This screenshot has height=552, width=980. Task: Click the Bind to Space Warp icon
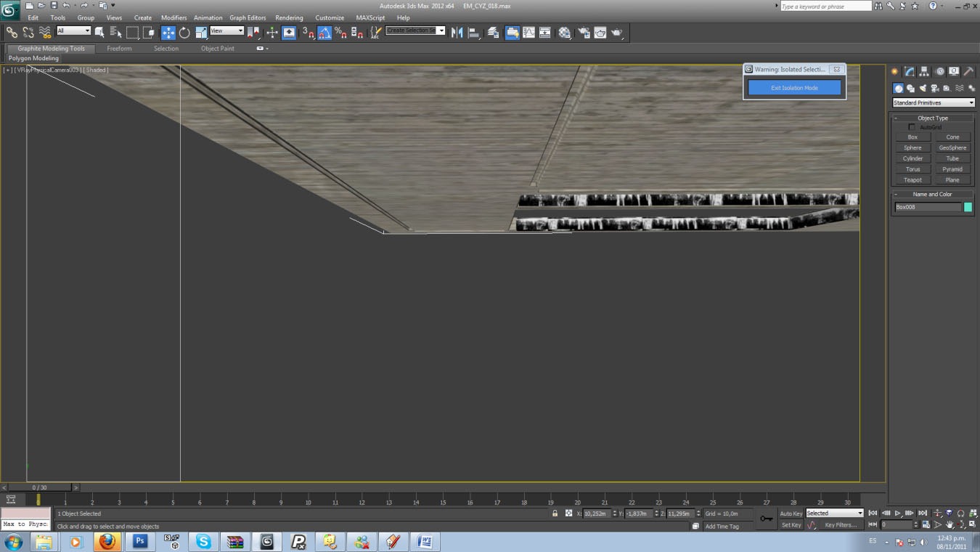click(x=45, y=33)
